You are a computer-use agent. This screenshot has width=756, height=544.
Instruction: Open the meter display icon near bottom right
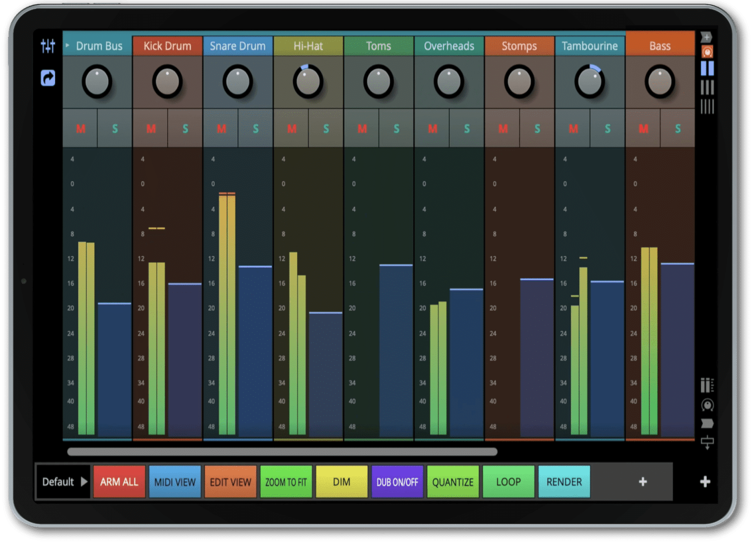[x=707, y=385]
